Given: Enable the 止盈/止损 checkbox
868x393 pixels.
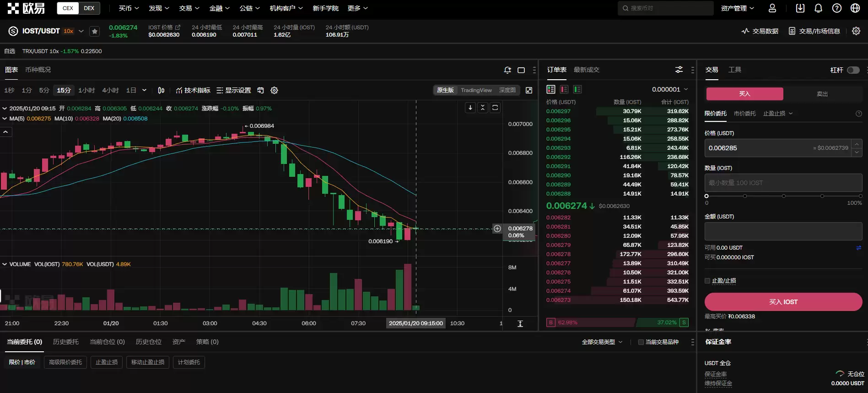Looking at the screenshot, I should pos(707,281).
